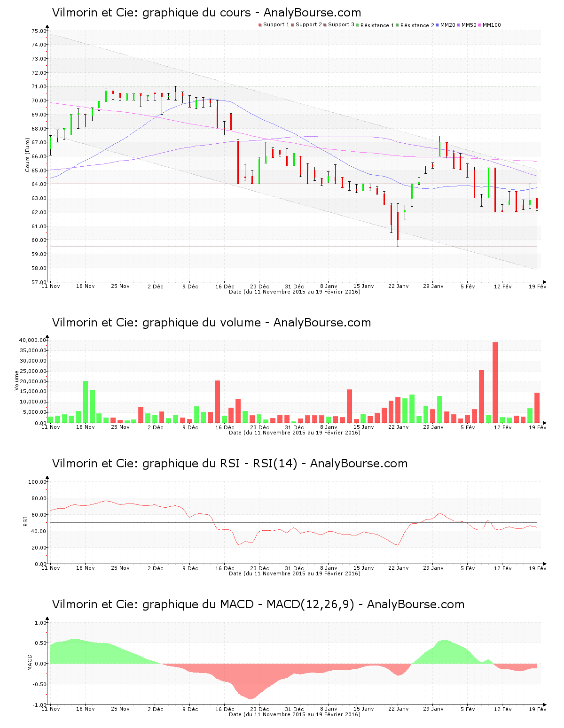Click the red volume bar reaching 25,000
The image size is (564, 728).
(x=481, y=396)
